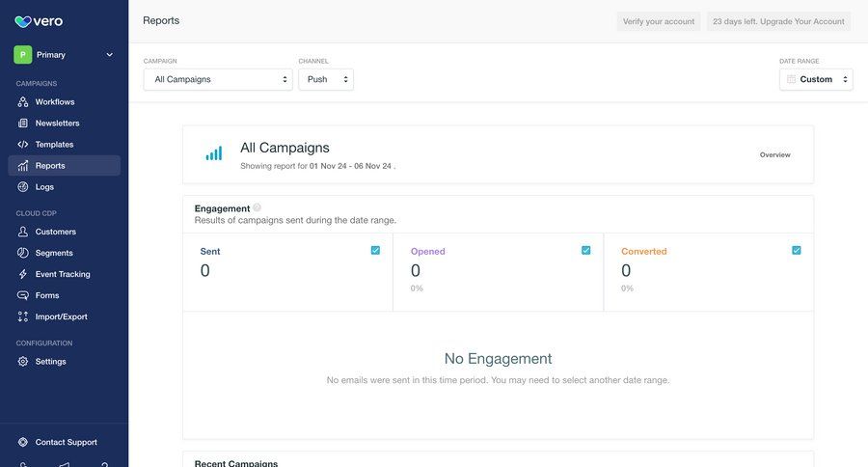The width and height of the screenshot is (868, 467).
Task: Click the "Reports" page title in header
Action: click(x=161, y=20)
